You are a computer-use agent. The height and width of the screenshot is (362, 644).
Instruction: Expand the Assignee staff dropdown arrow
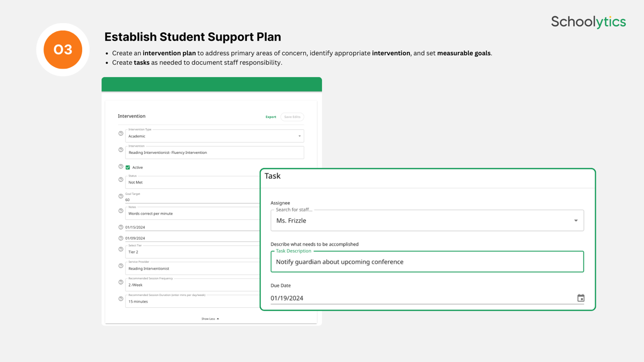(576, 220)
